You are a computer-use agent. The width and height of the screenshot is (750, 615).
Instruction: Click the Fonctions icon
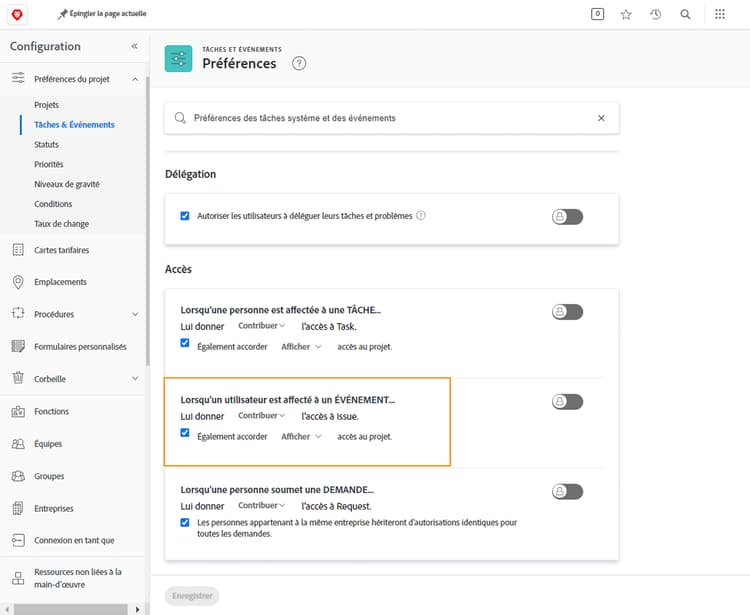pyautogui.click(x=18, y=411)
